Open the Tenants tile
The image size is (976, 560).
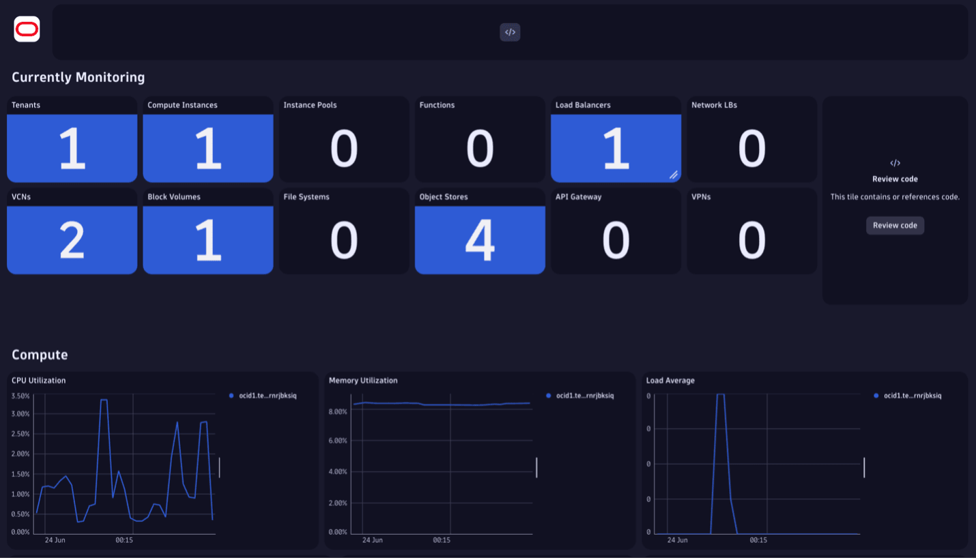[x=72, y=139]
